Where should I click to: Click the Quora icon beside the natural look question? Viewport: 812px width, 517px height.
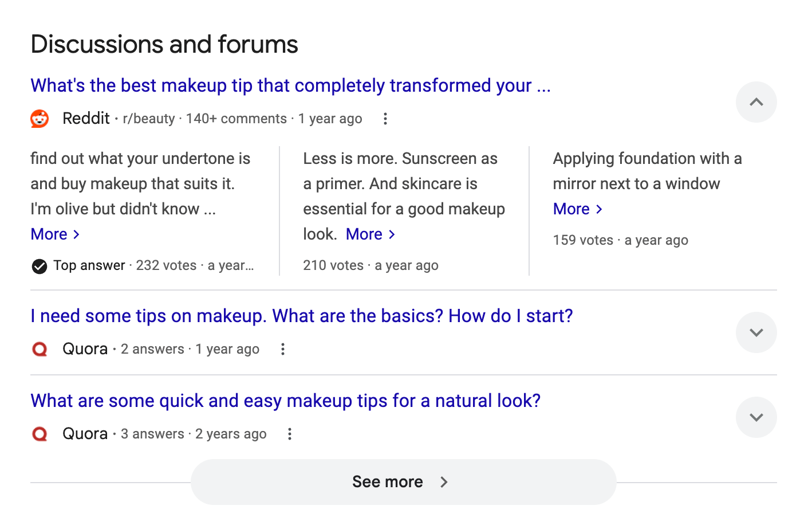[40, 434]
